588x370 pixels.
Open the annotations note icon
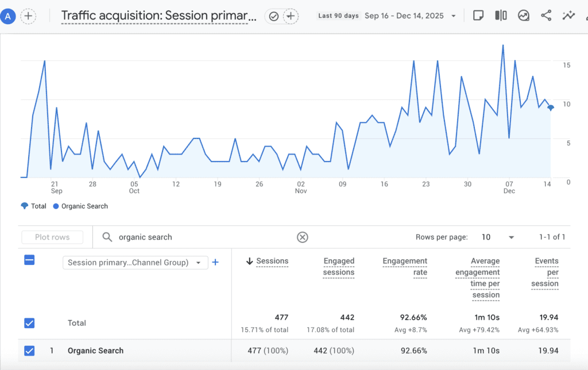[x=478, y=16]
